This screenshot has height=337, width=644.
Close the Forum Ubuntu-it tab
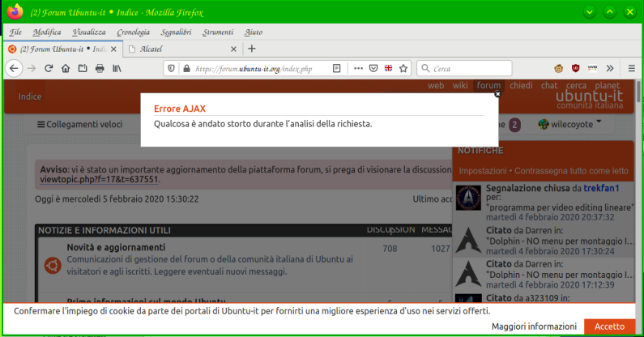click(113, 49)
